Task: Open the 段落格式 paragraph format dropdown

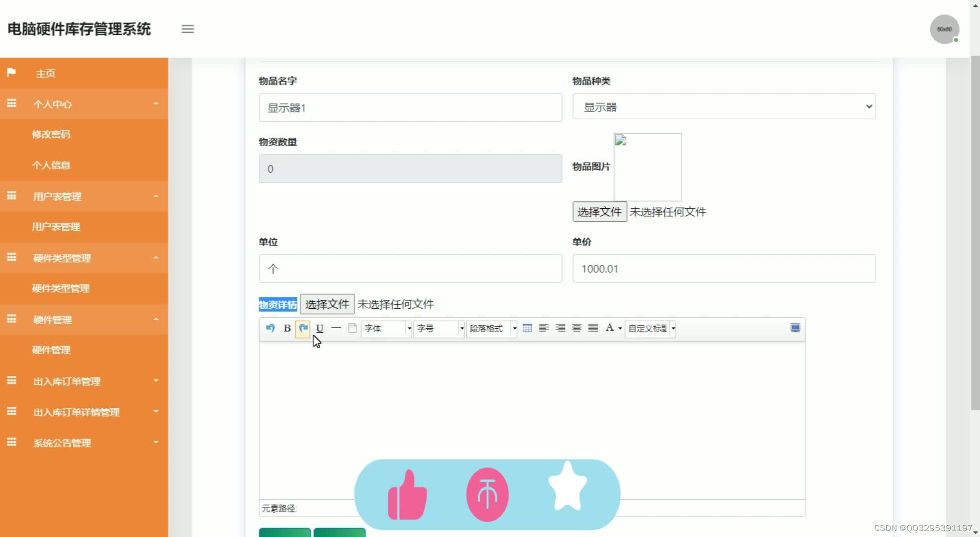Action: pyautogui.click(x=491, y=328)
